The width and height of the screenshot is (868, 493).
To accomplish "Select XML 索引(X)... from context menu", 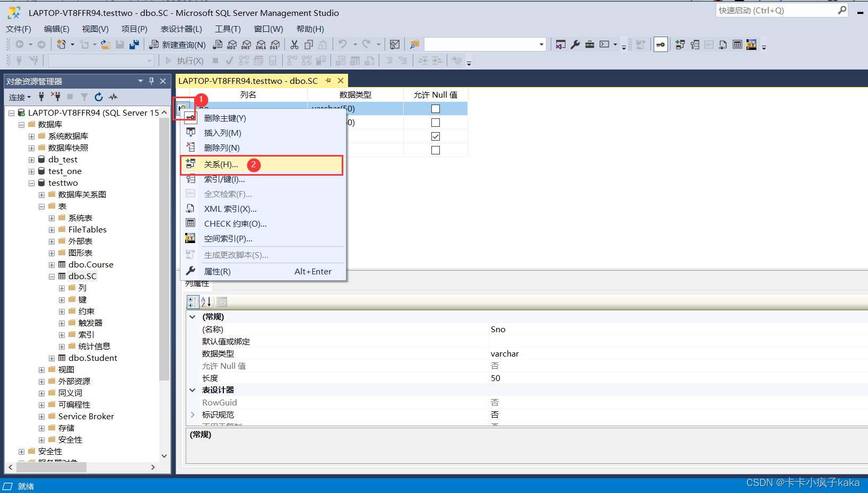I will (262, 209).
